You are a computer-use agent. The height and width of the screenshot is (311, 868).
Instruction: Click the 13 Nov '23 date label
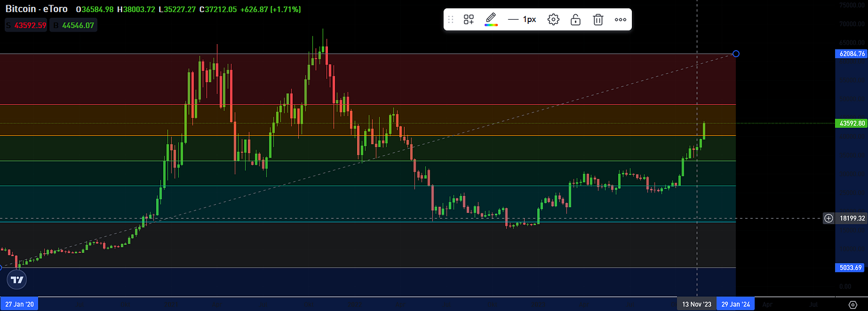696,304
